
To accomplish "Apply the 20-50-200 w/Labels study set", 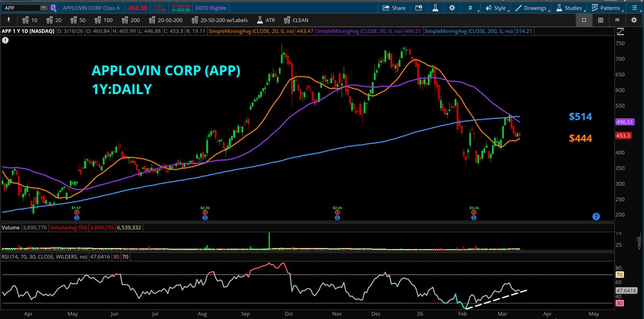I will (220, 20).
